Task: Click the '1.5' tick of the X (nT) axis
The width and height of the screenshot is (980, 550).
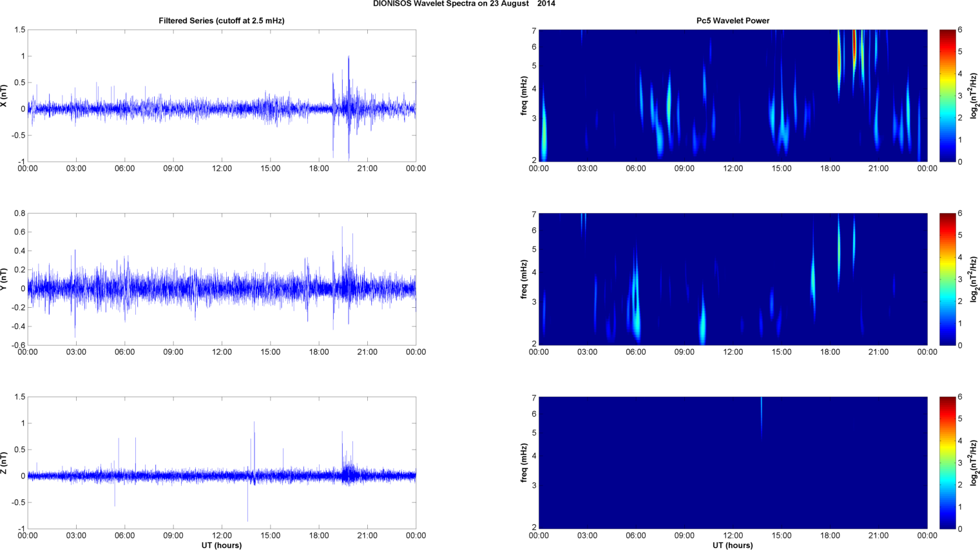Action: point(20,30)
